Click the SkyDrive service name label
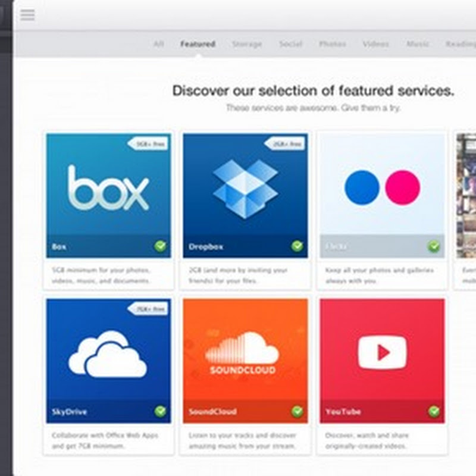 [x=70, y=412]
